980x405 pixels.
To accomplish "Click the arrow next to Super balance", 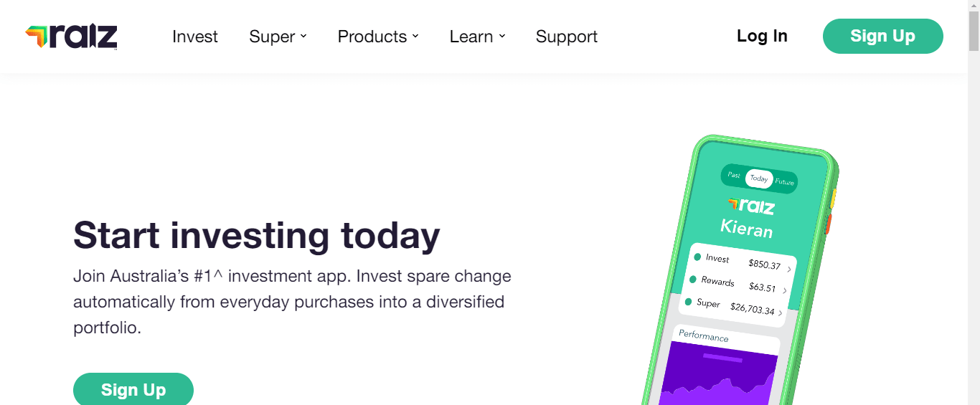I will [x=781, y=313].
